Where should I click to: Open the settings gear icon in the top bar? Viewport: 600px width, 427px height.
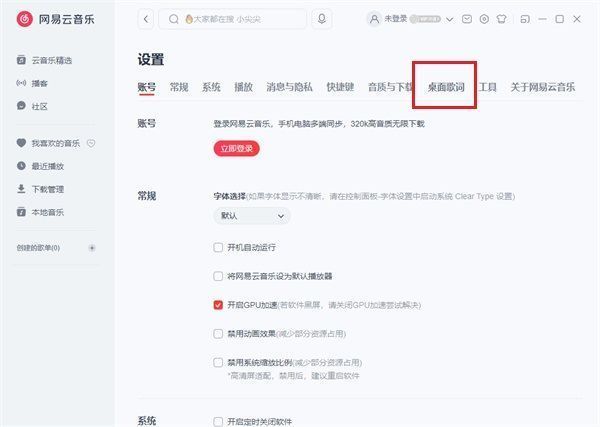pyautogui.click(x=485, y=19)
